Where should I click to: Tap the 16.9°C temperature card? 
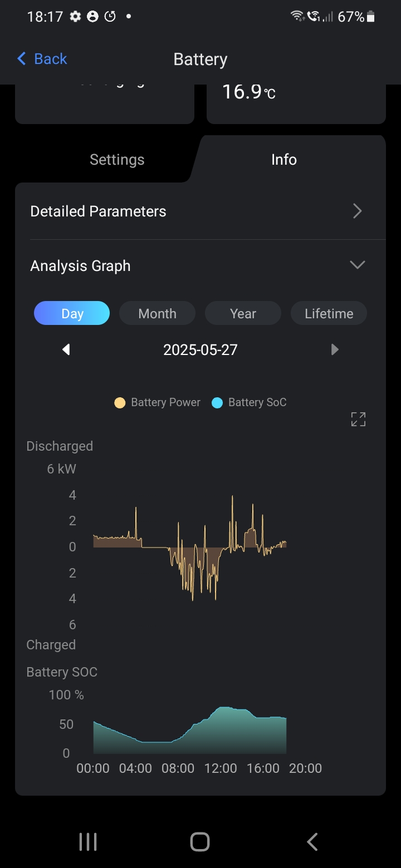click(x=296, y=101)
